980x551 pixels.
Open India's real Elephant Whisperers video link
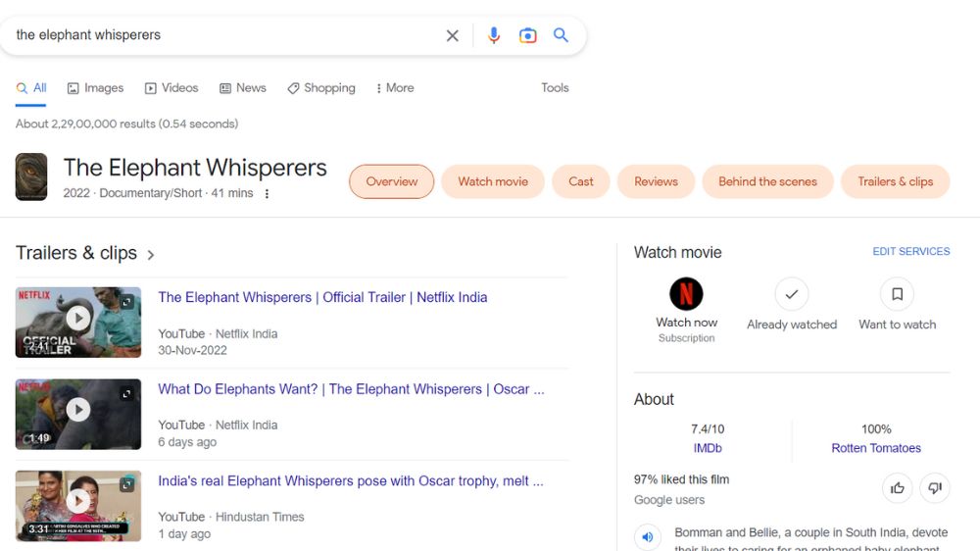click(x=351, y=481)
